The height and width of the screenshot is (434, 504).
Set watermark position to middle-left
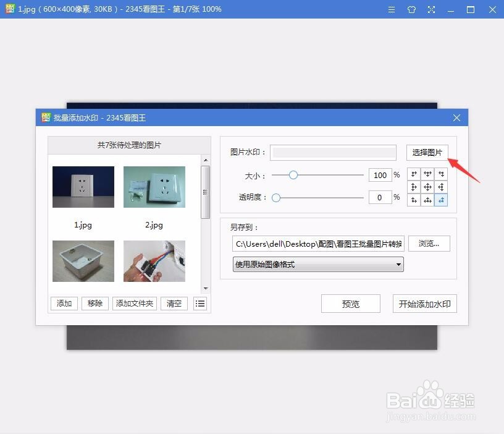[x=414, y=187]
